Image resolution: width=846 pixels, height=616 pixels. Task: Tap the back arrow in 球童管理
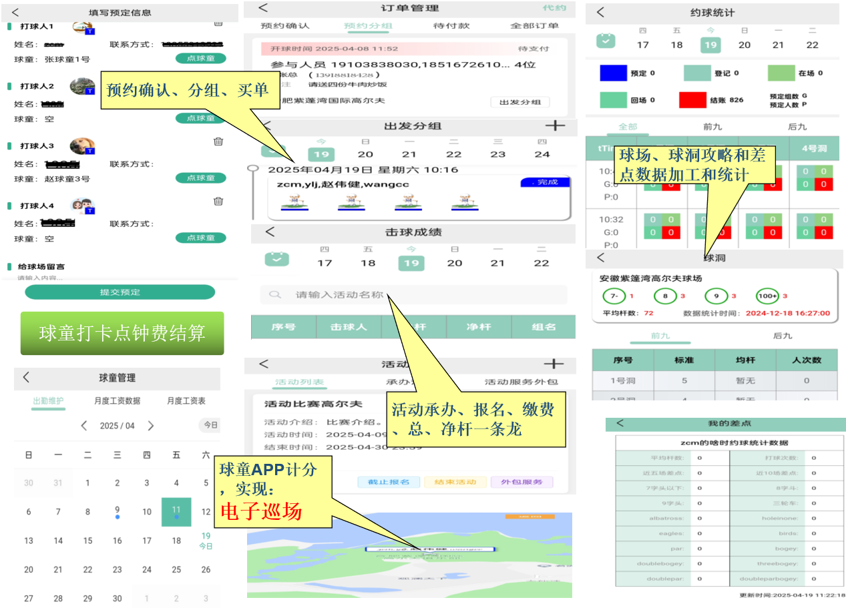pyautogui.click(x=26, y=377)
